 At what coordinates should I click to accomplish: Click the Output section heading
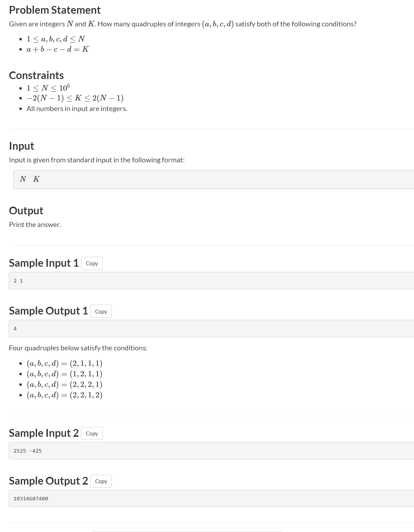point(26,211)
